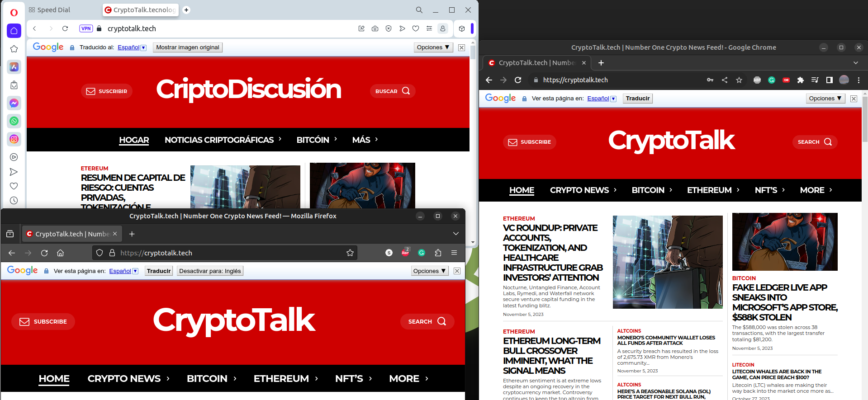
Task: Click Mostrar imagen original button
Action: tap(188, 47)
